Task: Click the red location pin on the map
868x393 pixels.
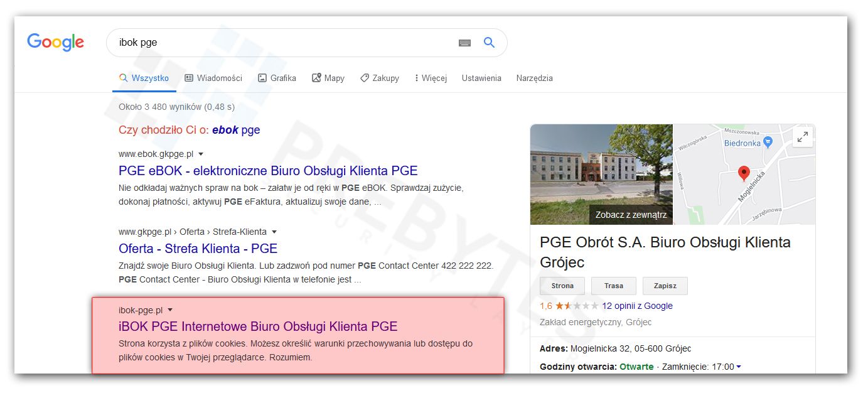Action: [x=744, y=174]
